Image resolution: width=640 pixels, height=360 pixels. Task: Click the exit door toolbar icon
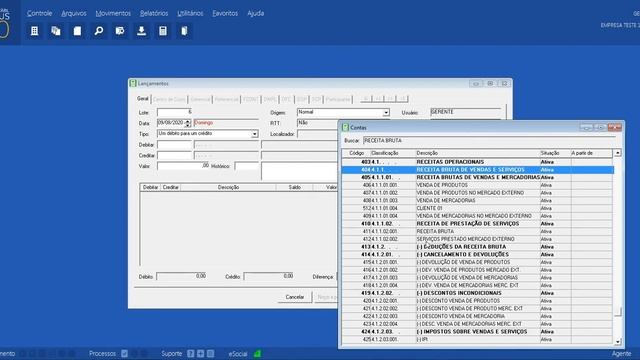[184, 31]
